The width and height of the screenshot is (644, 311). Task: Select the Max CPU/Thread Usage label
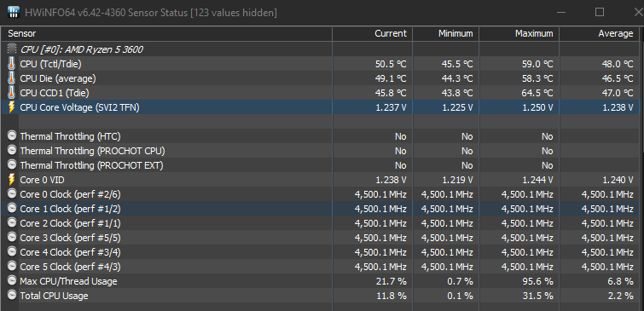pos(68,281)
